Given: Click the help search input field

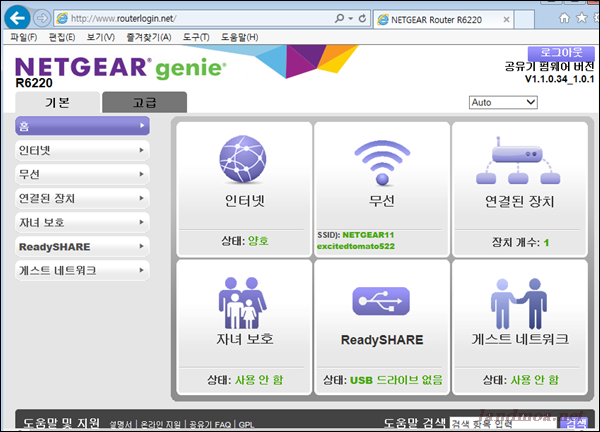Looking at the screenshot, I should (504, 424).
